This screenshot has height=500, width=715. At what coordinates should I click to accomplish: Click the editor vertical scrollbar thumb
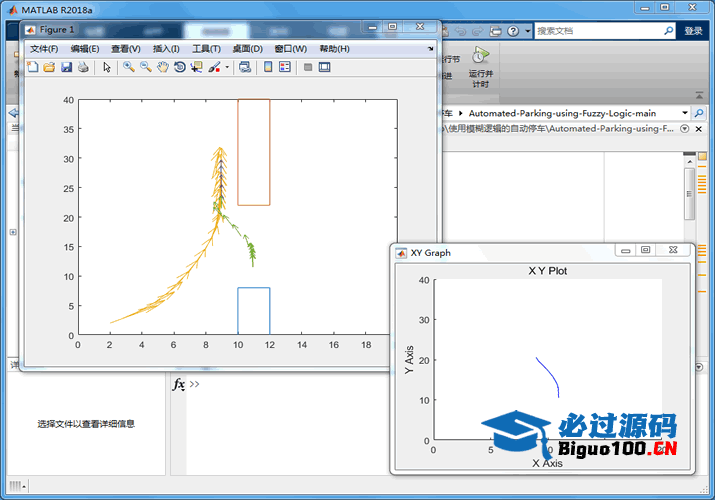coord(689,194)
